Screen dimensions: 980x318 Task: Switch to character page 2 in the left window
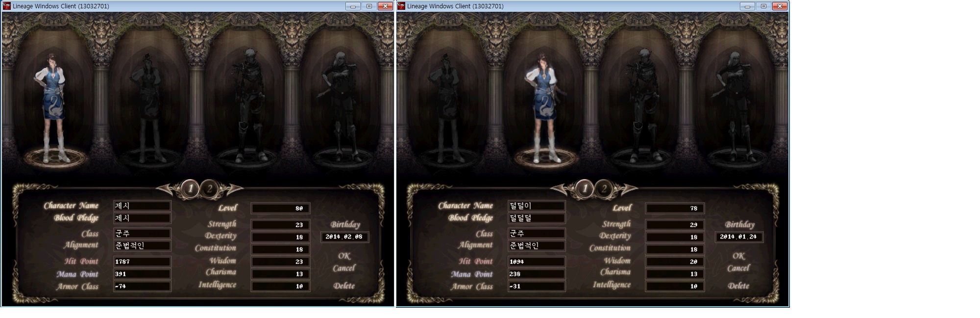210,188
